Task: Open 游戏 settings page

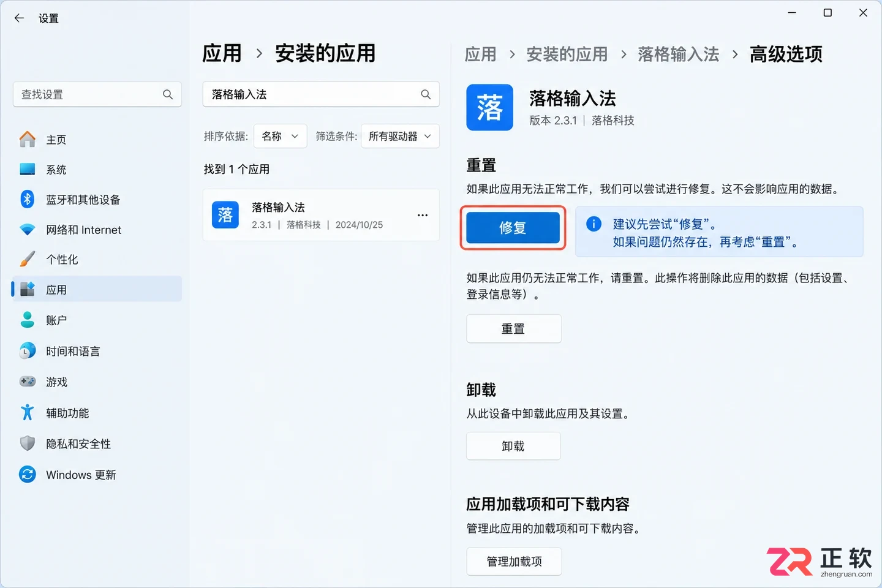Action: pyautogui.click(x=97, y=382)
